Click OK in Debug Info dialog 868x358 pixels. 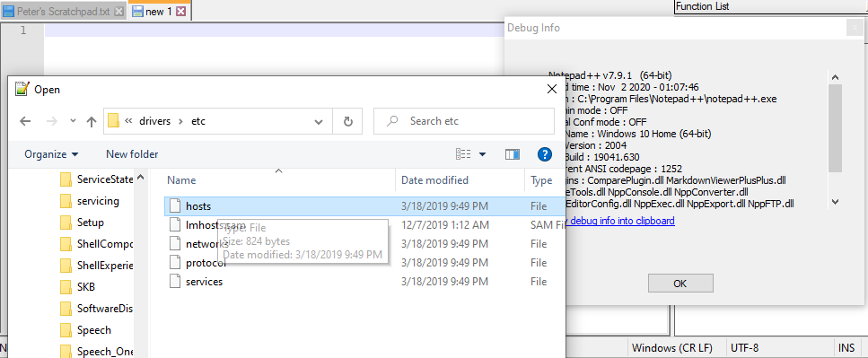[679, 284]
